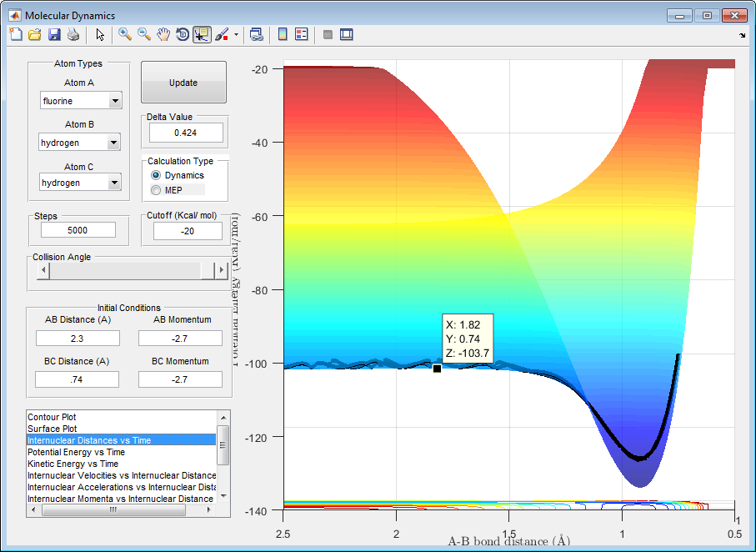
Task: Click the Delta Value input field
Action: 186,133
